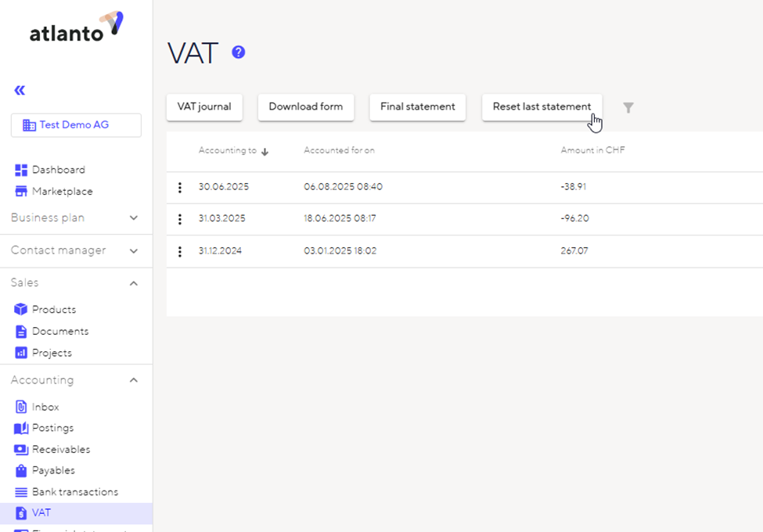Toggle sort arrow on Accounting to column
Viewport: 763px width, 532px height.
pos(265,152)
